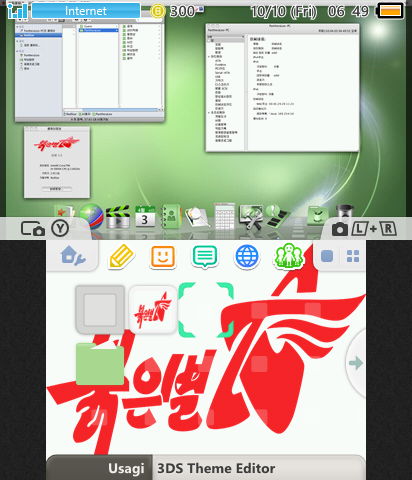Open Miiverse green people icon
Screen dimensions: 412x480
(x=289, y=256)
